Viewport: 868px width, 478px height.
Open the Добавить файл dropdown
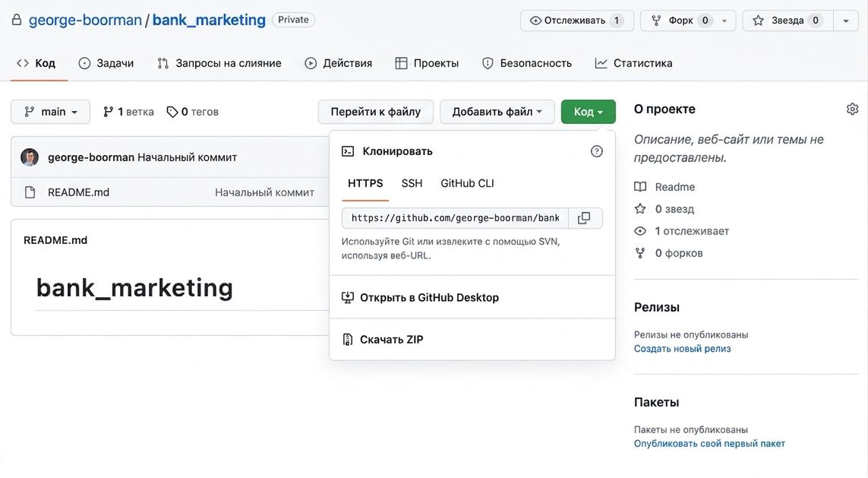tap(497, 112)
